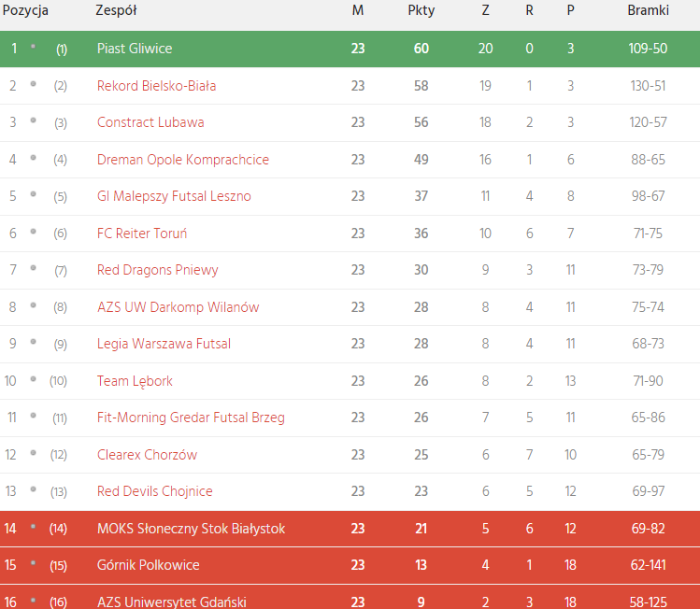Open the Rekord Bielsko-Biała team link
The width and height of the screenshot is (700, 609).
click(156, 86)
